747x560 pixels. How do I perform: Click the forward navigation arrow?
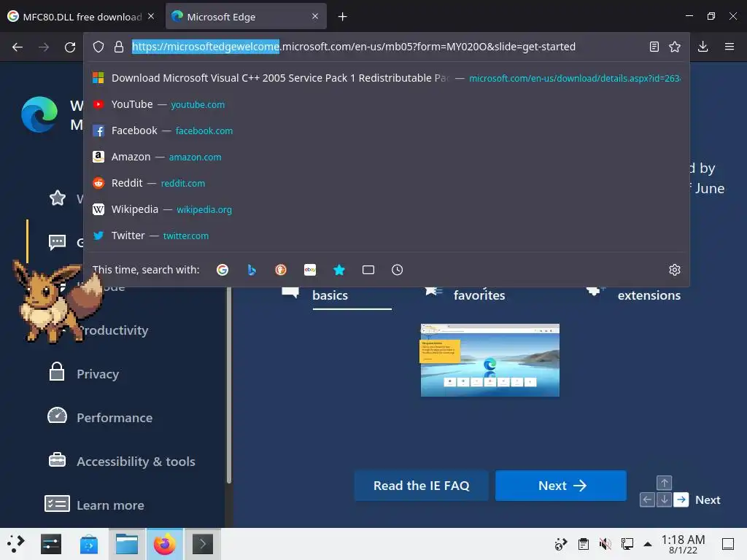click(x=44, y=47)
